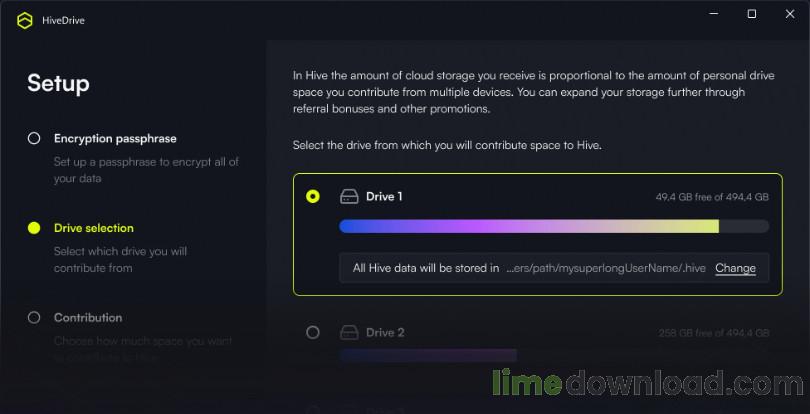Click the Setup heading

click(x=58, y=83)
